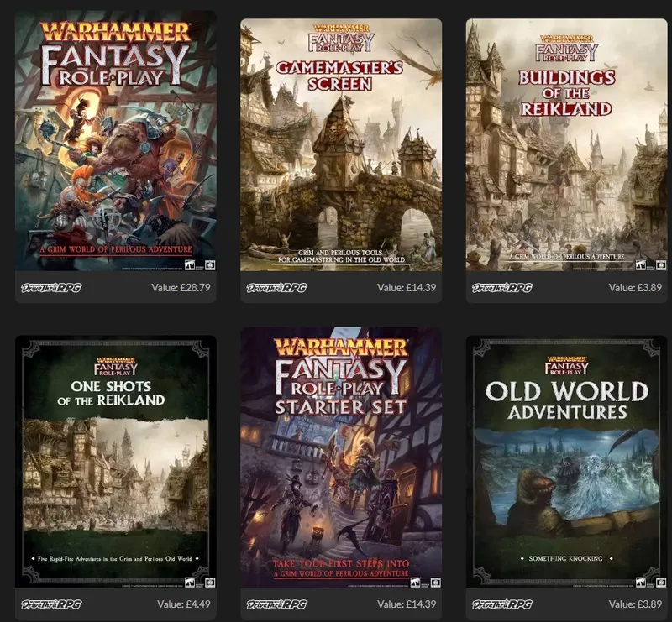Click DriveThruRPG logo under Starter Set
The image size is (672, 622).
coord(277,604)
